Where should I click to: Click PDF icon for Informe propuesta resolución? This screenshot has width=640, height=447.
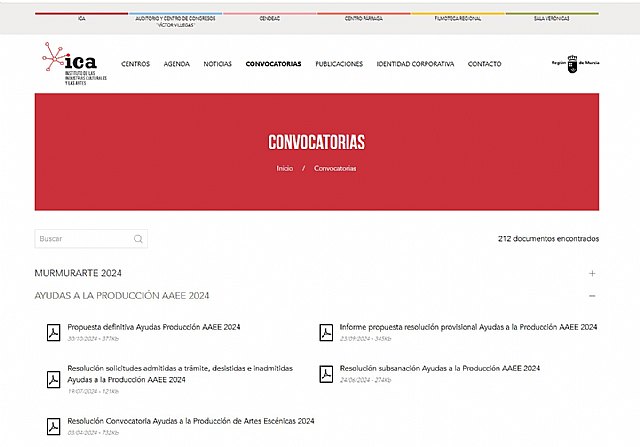tap(326, 332)
